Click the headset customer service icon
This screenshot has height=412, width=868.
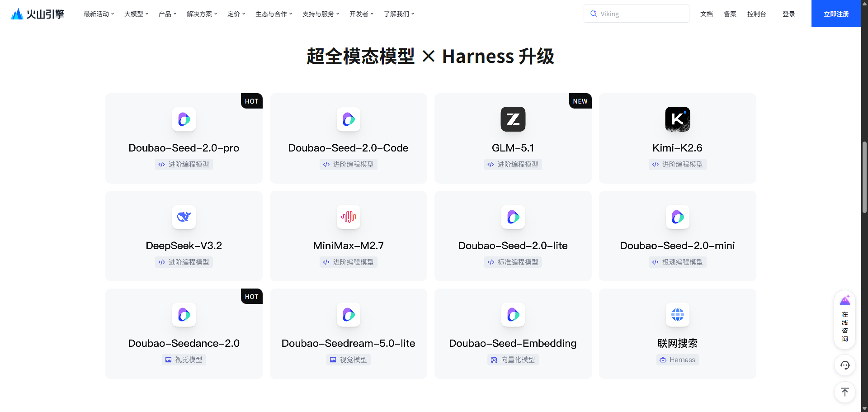[x=845, y=365]
